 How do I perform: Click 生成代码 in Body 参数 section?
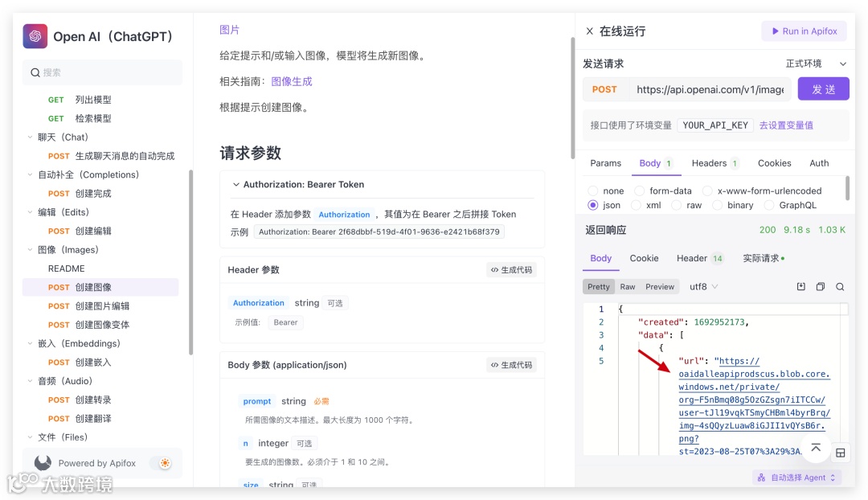[x=511, y=365]
